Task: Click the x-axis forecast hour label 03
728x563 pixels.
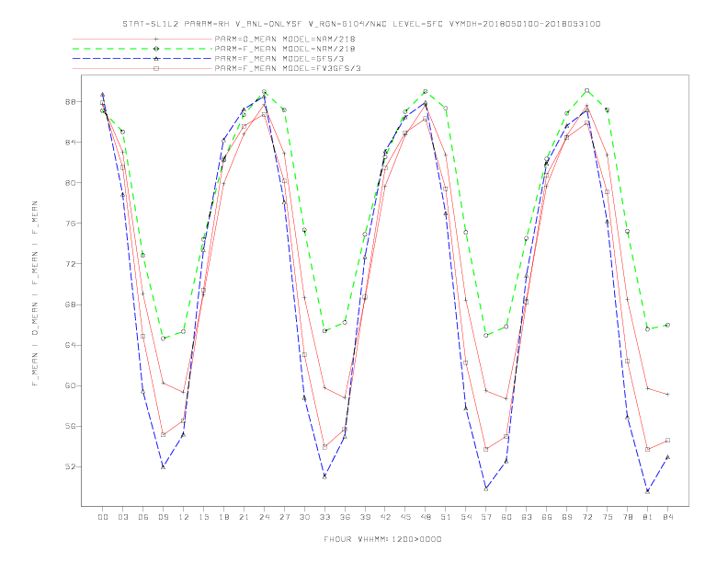Action: click(x=122, y=517)
